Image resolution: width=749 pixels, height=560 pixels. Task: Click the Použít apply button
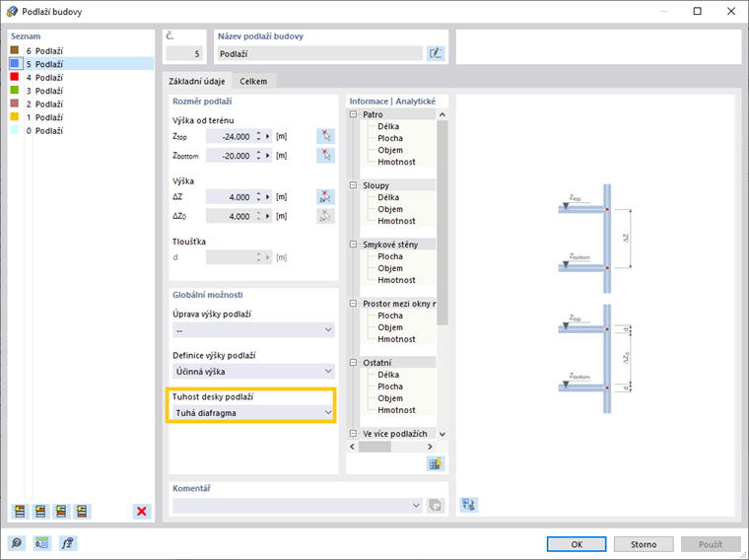tap(711, 544)
